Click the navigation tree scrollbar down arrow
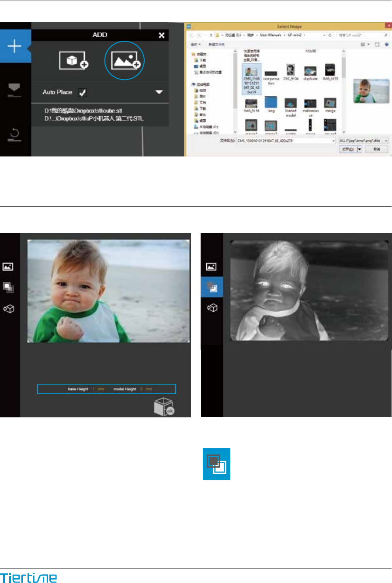The height and width of the screenshot is (583, 392). click(236, 132)
